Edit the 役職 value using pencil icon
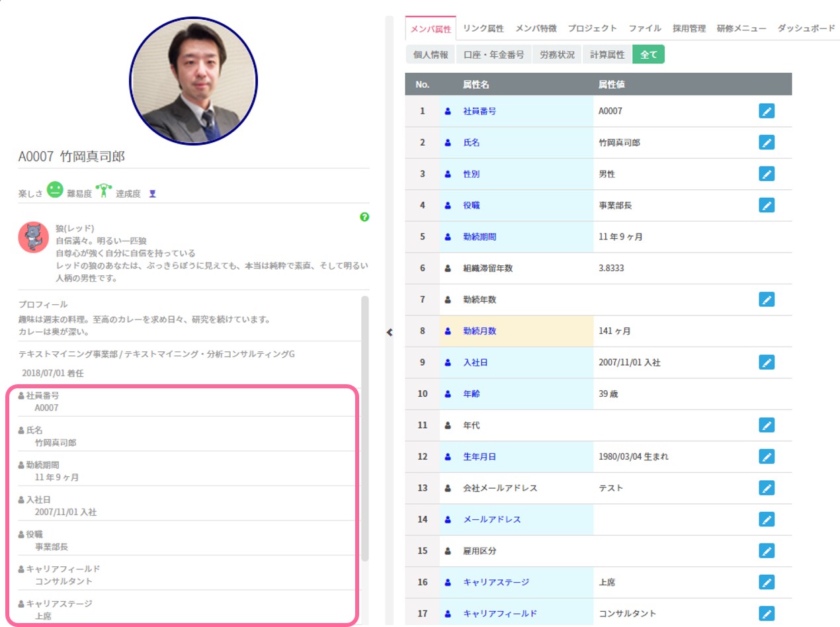 coord(766,205)
